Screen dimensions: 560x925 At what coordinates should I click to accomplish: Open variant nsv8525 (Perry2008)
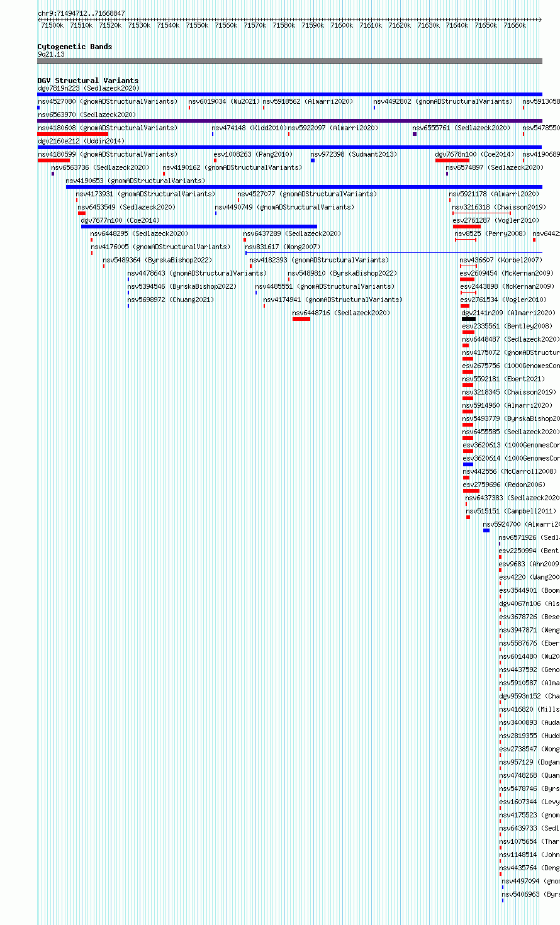[490, 233]
